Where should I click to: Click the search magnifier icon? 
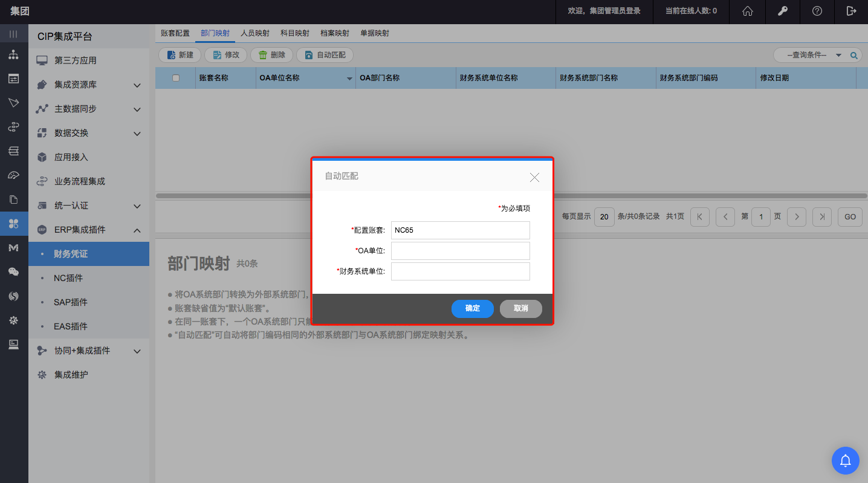tap(854, 55)
